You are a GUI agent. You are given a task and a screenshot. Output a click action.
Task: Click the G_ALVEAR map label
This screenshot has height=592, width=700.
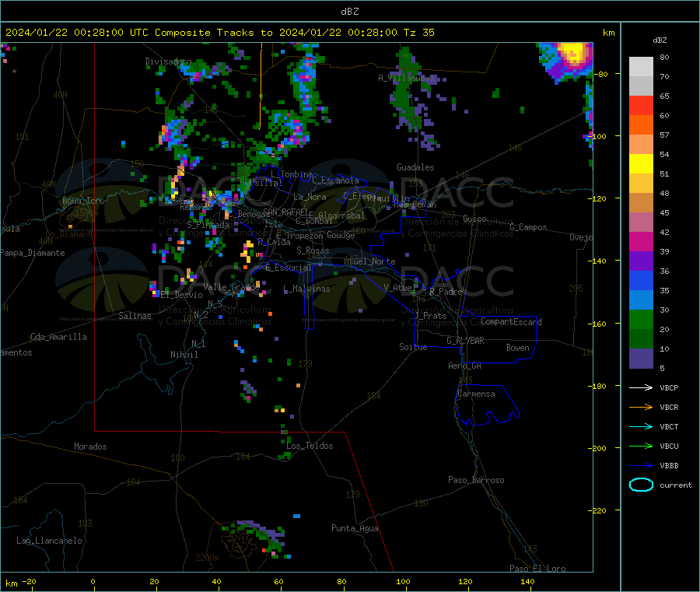[x=465, y=341]
